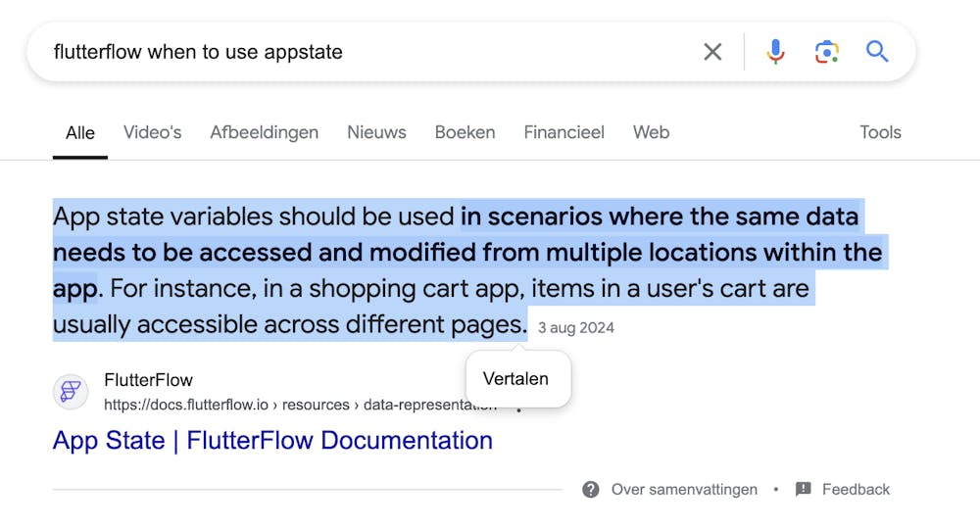Focus the search box containing the flutterflow query

tap(363, 52)
